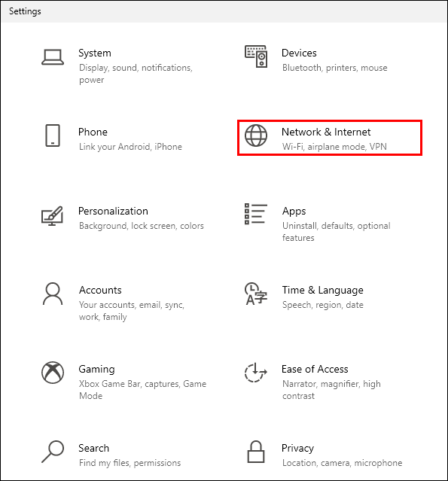Click "Speech, region, date" description
Screen dimensions: 448x481
pyautogui.click(x=323, y=305)
